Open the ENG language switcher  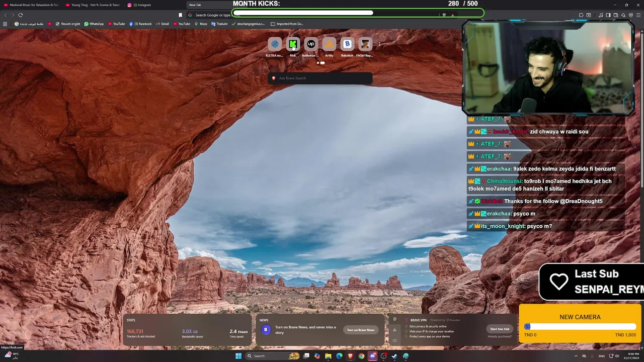602,356
